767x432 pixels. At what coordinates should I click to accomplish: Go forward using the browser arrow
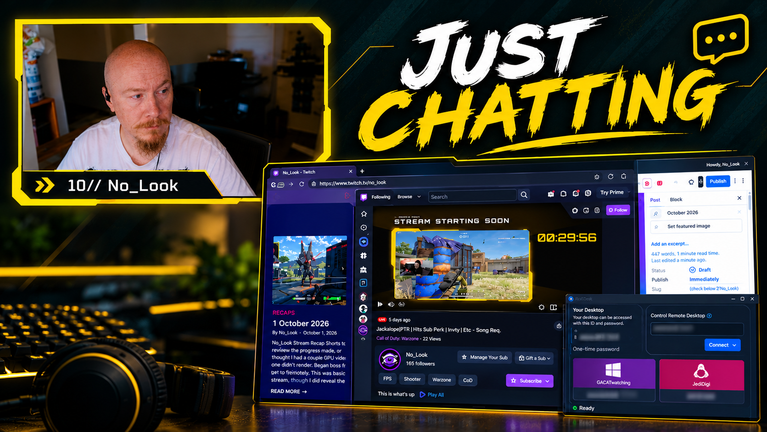tap(291, 184)
